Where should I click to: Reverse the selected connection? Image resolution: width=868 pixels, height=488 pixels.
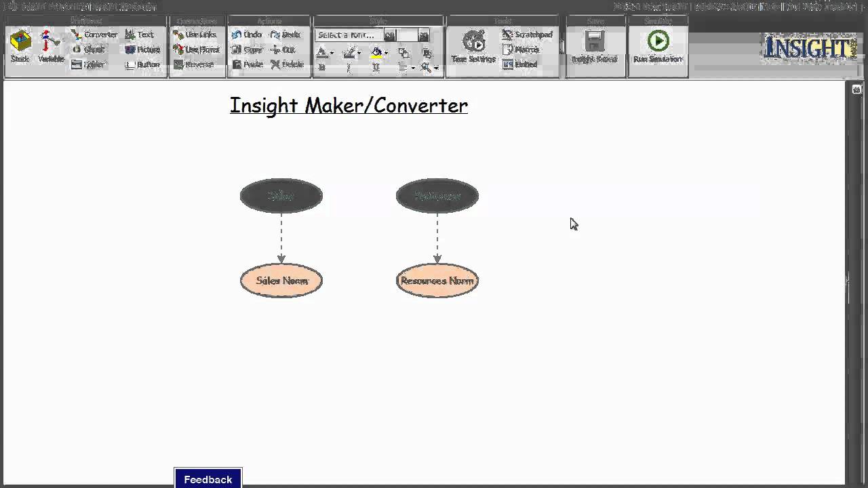pyautogui.click(x=194, y=64)
